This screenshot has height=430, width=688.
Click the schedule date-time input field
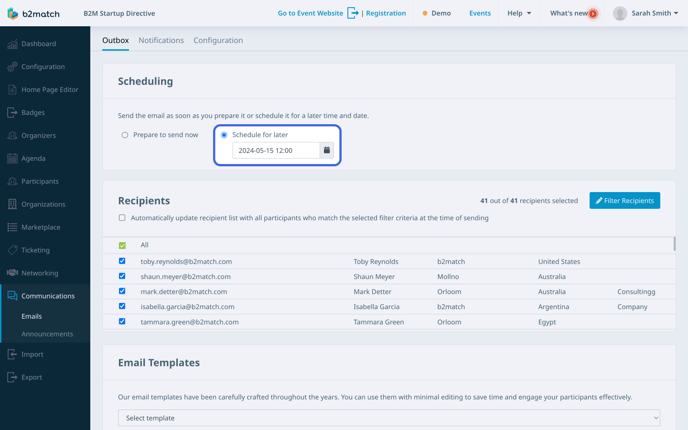point(276,150)
